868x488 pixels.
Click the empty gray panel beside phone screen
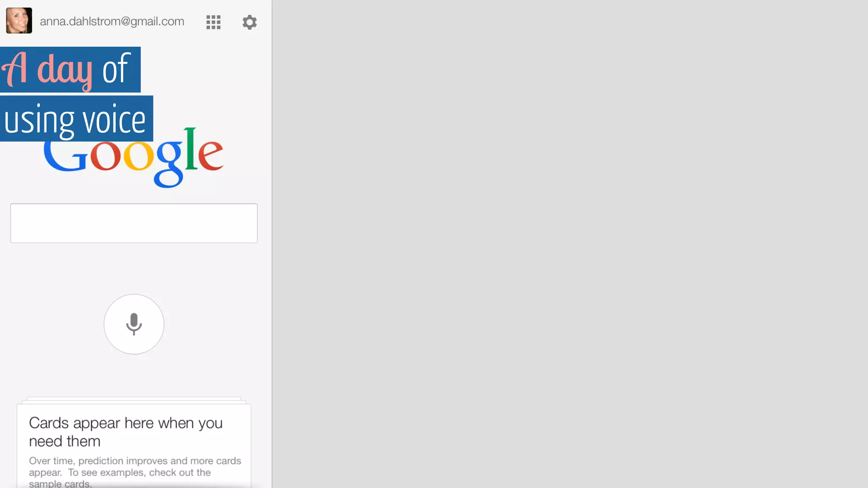coord(570,244)
